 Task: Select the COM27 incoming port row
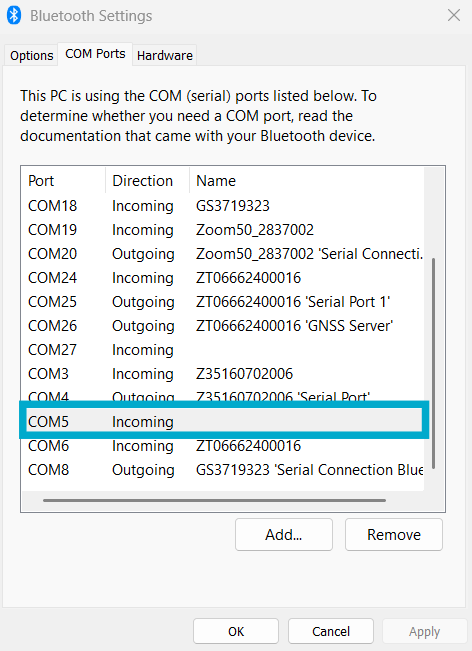223,350
